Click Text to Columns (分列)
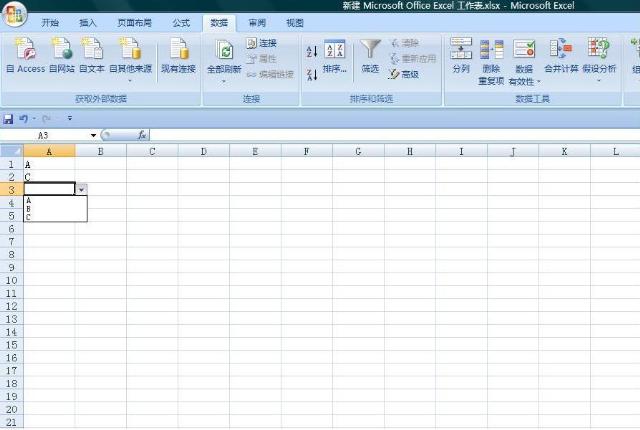 click(x=461, y=55)
